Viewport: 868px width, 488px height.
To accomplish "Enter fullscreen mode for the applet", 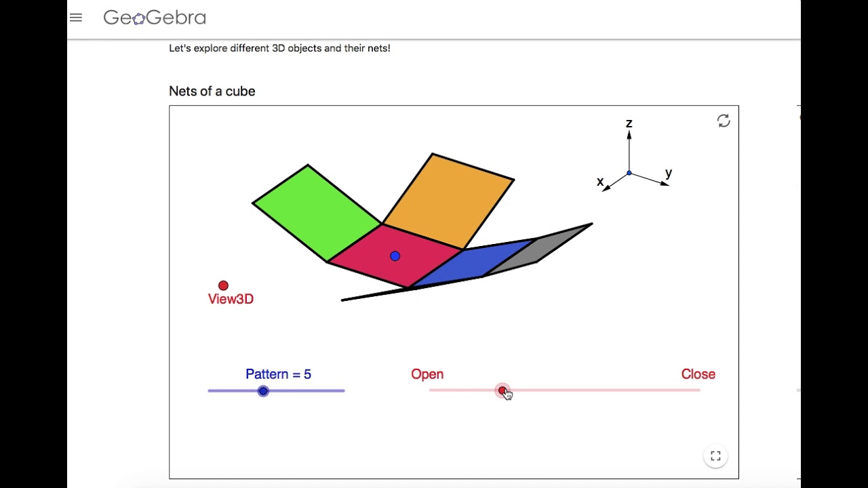I will 715,456.
